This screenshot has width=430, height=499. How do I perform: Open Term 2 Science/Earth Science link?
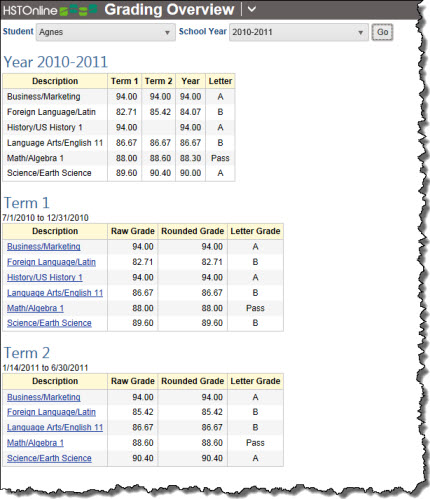(x=49, y=458)
